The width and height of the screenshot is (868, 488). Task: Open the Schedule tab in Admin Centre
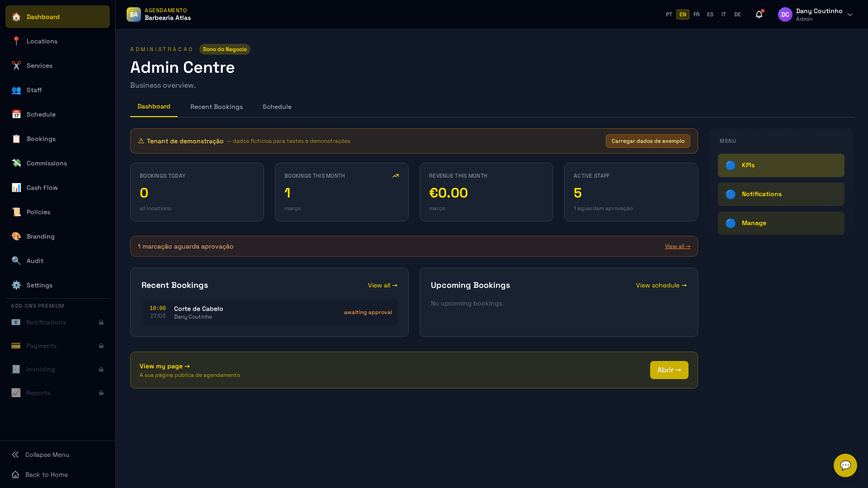[x=277, y=107]
